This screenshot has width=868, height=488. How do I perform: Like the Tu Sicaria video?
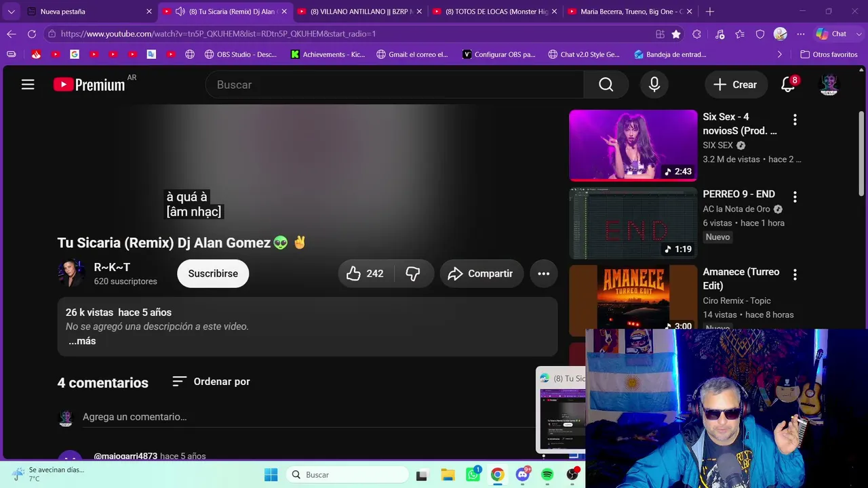pyautogui.click(x=365, y=274)
